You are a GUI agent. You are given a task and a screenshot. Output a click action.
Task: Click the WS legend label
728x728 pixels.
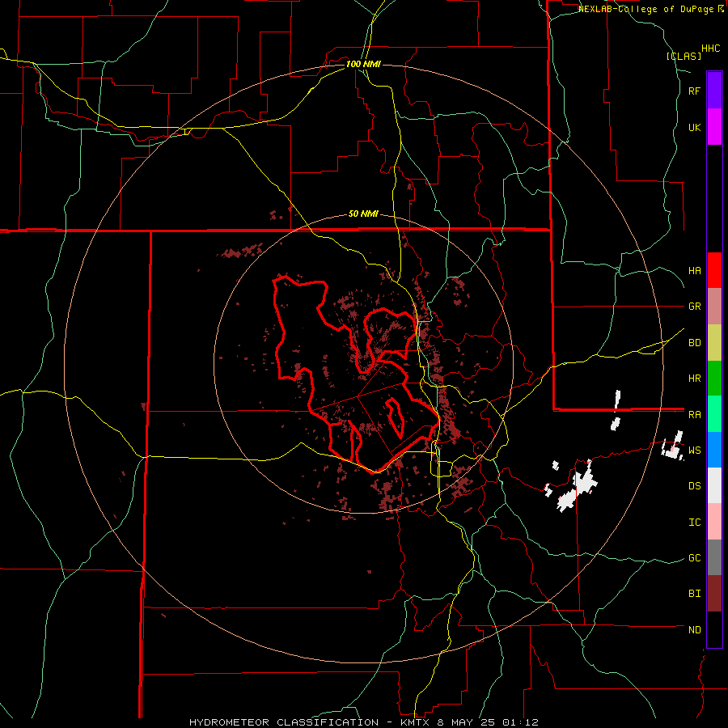[x=694, y=451]
